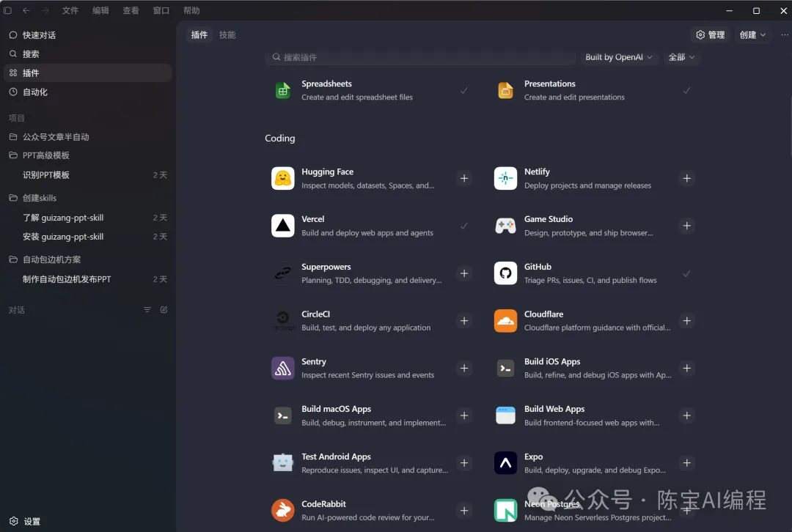Image resolution: width=792 pixels, height=532 pixels.
Task: Open the 安装 guizang-ppt-skill conversation
Action: 88,237
